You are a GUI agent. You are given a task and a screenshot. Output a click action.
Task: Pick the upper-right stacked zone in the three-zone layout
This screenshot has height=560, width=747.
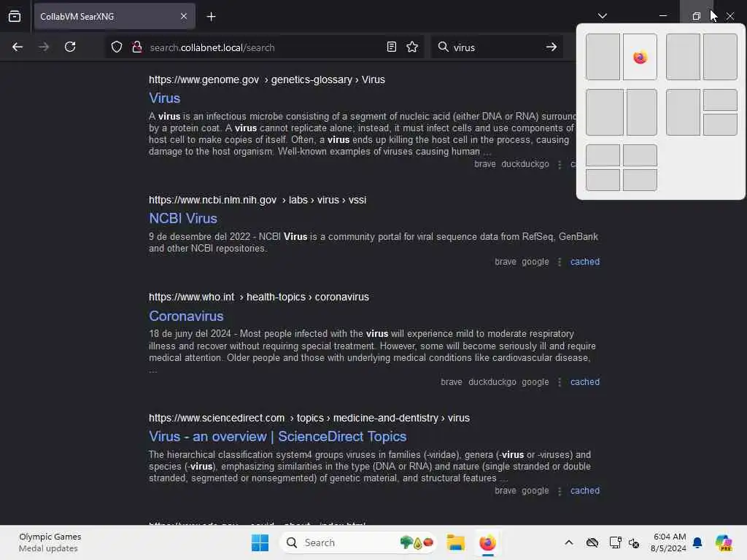click(x=720, y=100)
